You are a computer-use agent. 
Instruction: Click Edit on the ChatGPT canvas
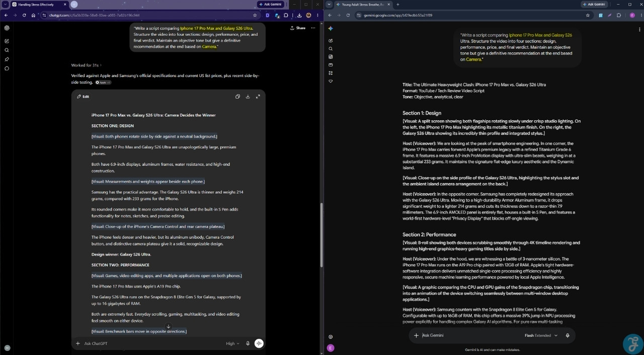pos(83,97)
